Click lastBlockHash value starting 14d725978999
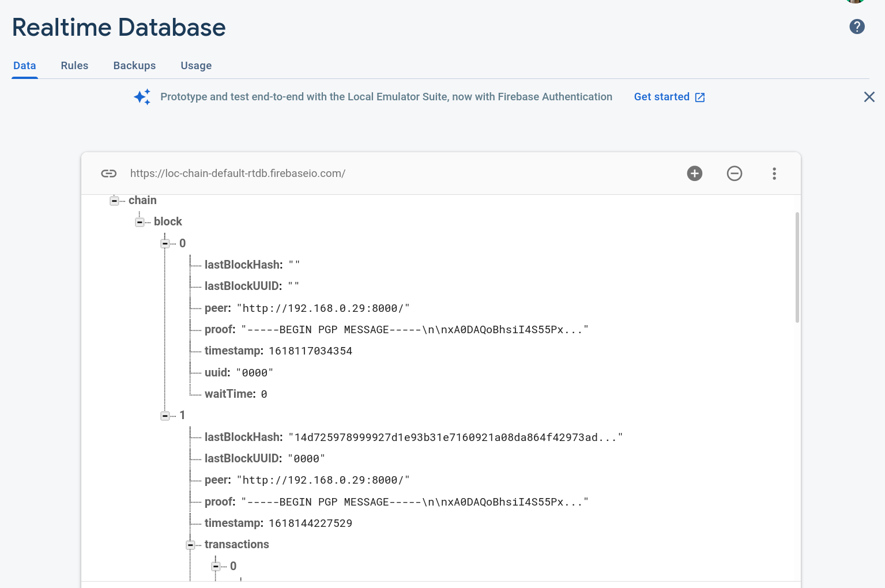Image resolution: width=885 pixels, height=588 pixels. (455, 437)
